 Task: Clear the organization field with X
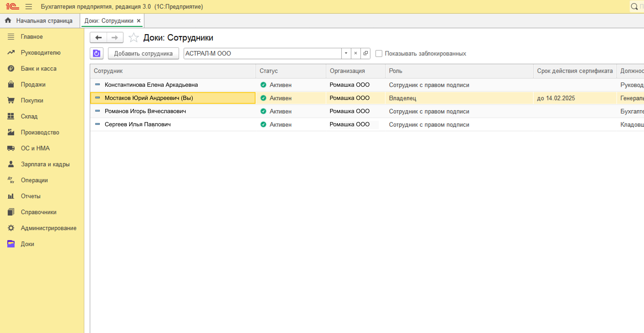pos(356,53)
